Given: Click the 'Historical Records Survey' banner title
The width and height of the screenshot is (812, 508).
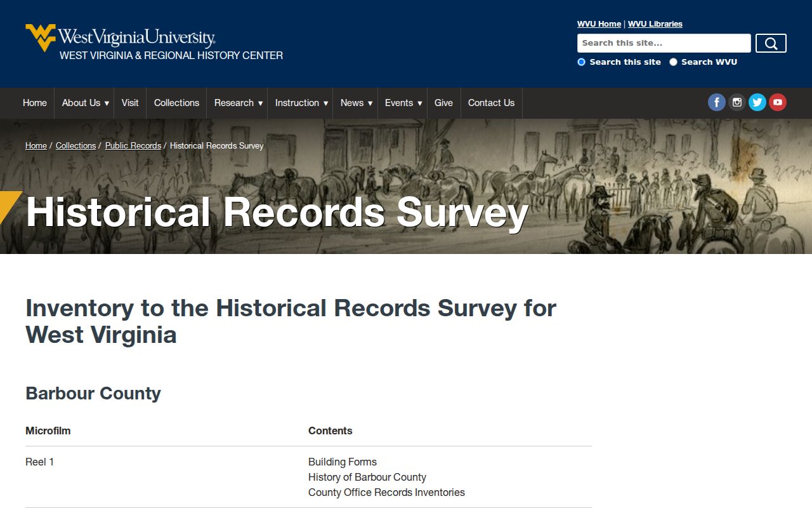Looking at the screenshot, I should tap(277, 212).
